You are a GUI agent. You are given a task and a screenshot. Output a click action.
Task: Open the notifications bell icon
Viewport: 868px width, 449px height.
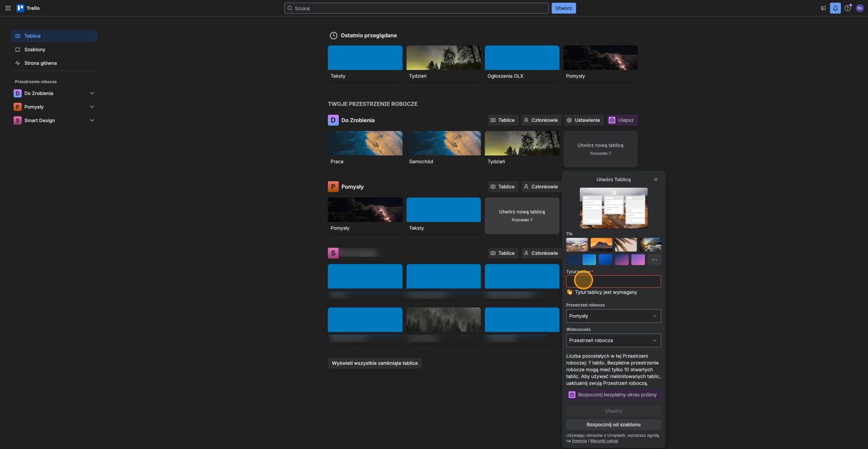(x=835, y=8)
